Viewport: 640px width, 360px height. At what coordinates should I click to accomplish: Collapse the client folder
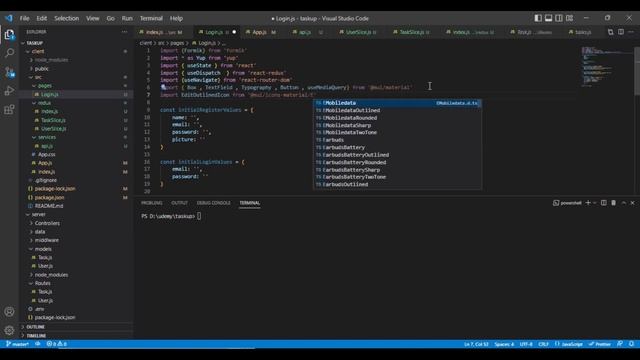[x=76, y=51]
